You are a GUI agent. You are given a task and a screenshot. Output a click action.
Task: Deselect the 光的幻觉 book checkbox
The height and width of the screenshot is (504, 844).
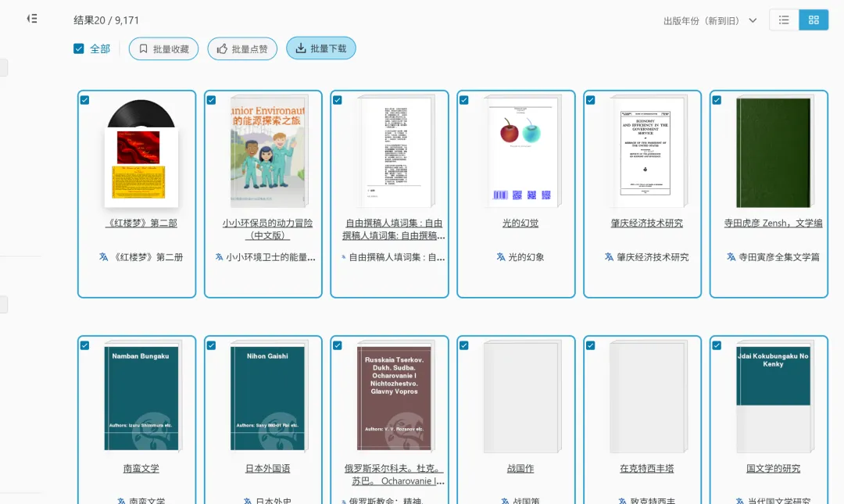pos(464,100)
